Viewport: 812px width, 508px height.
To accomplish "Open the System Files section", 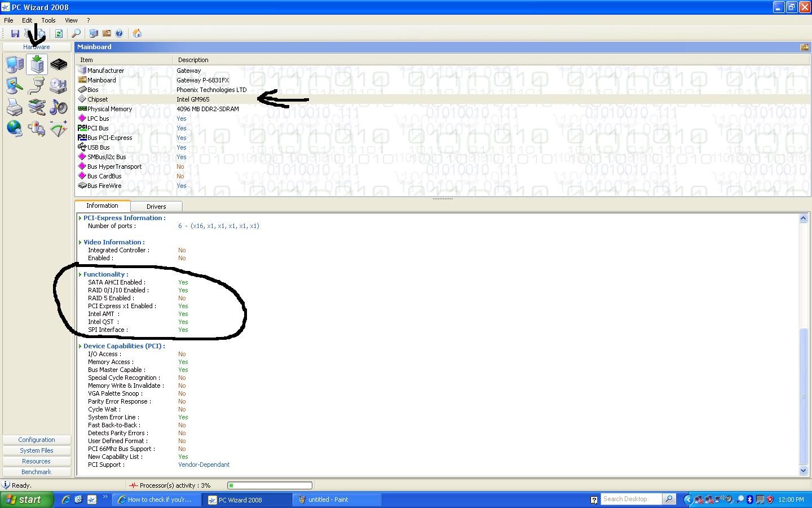I will click(37, 450).
